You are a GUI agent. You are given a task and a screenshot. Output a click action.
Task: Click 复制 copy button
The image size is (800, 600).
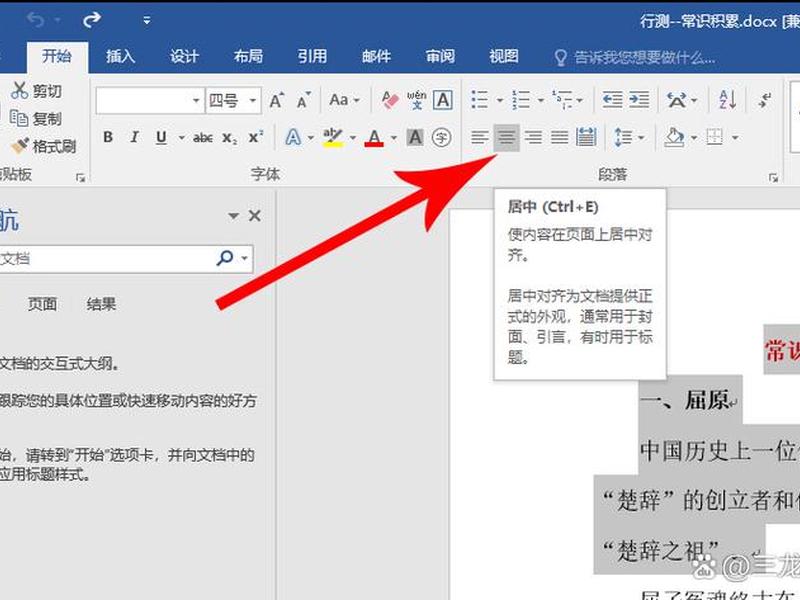click(x=37, y=118)
